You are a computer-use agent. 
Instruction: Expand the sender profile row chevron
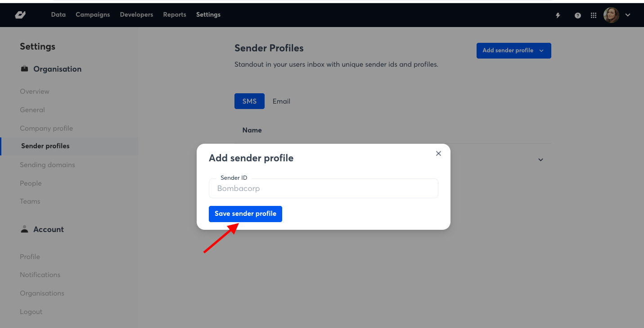(x=540, y=160)
